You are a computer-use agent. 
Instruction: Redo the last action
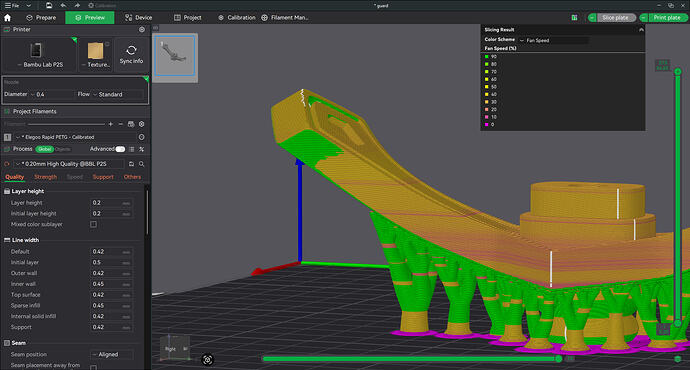(77, 5)
